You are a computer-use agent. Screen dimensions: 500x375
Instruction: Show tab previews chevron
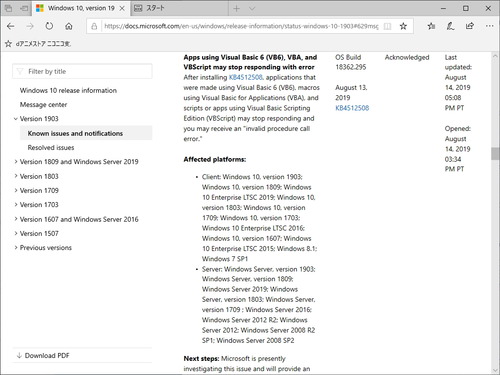click(x=252, y=8)
